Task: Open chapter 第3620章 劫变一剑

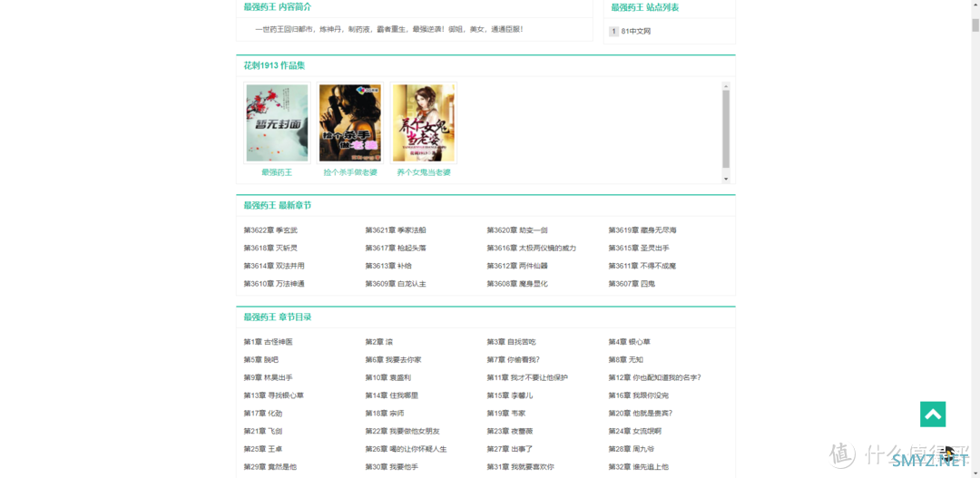Action: point(517,230)
